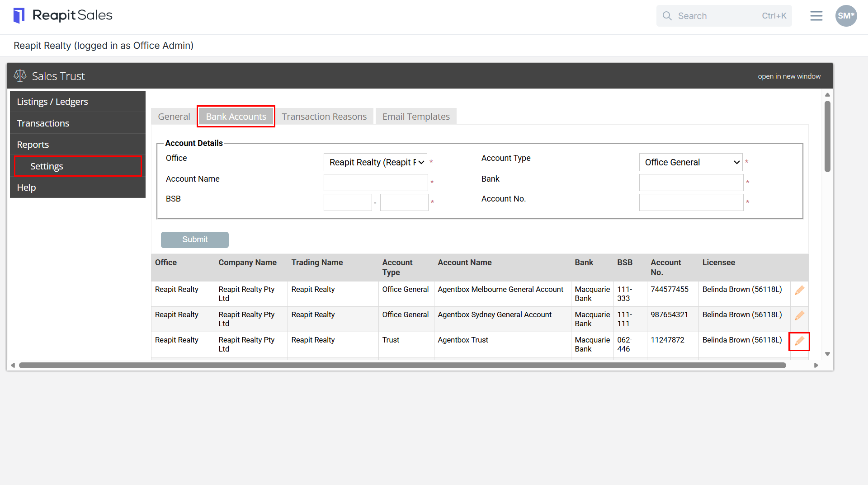Click the vertical scrollbar down arrow
The image size is (868, 488).
coord(827,354)
